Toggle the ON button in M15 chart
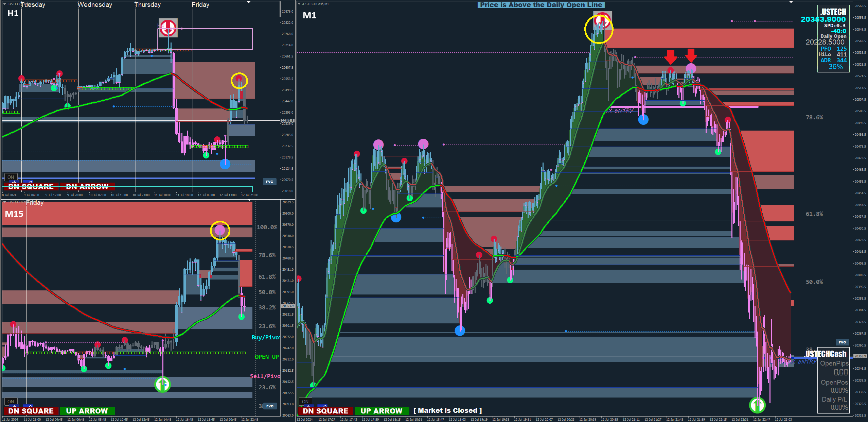This screenshot has height=422, width=868. click(x=11, y=402)
